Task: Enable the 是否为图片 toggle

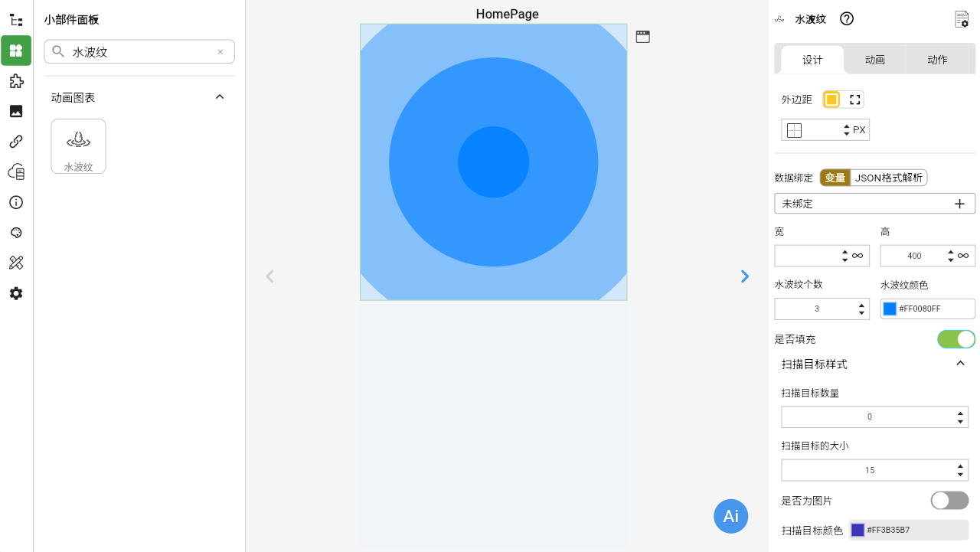Action: click(949, 501)
